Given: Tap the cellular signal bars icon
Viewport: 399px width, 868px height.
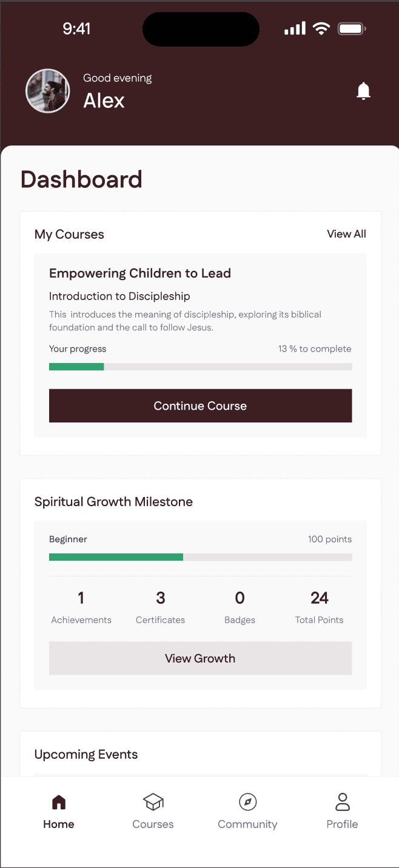Looking at the screenshot, I should pos(295,28).
